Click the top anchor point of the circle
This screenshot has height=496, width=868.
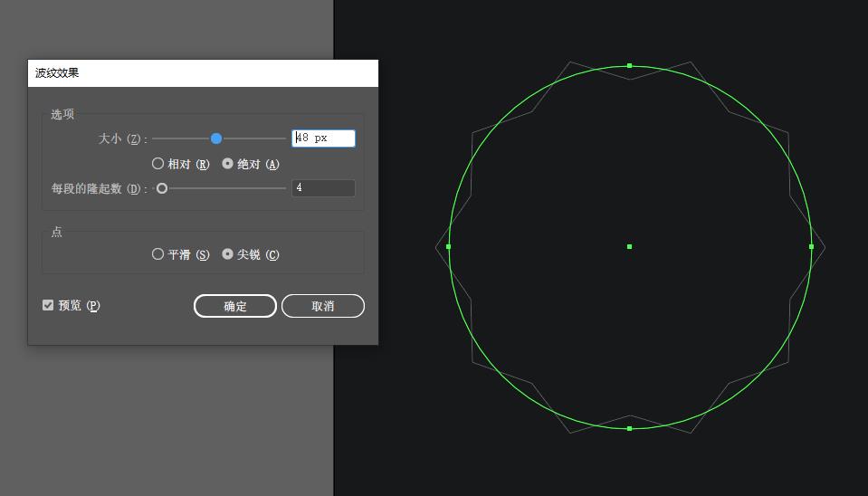click(x=629, y=65)
